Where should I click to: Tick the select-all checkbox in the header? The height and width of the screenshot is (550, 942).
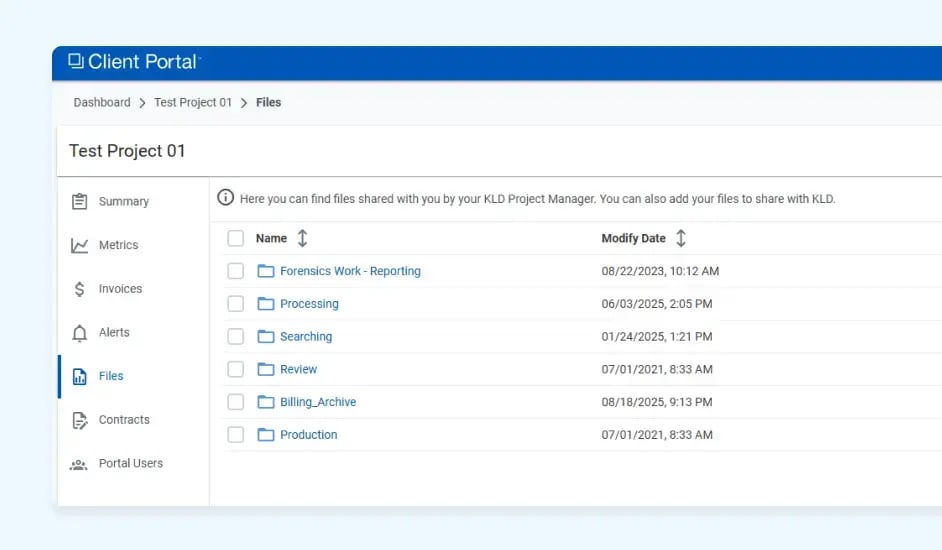[236, 238]
